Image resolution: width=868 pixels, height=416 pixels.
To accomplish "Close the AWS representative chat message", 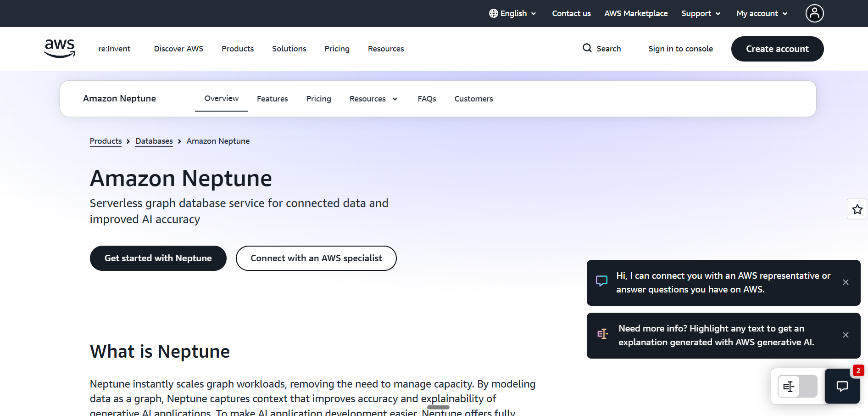I will pyautogui.click(x=846, y=282).
